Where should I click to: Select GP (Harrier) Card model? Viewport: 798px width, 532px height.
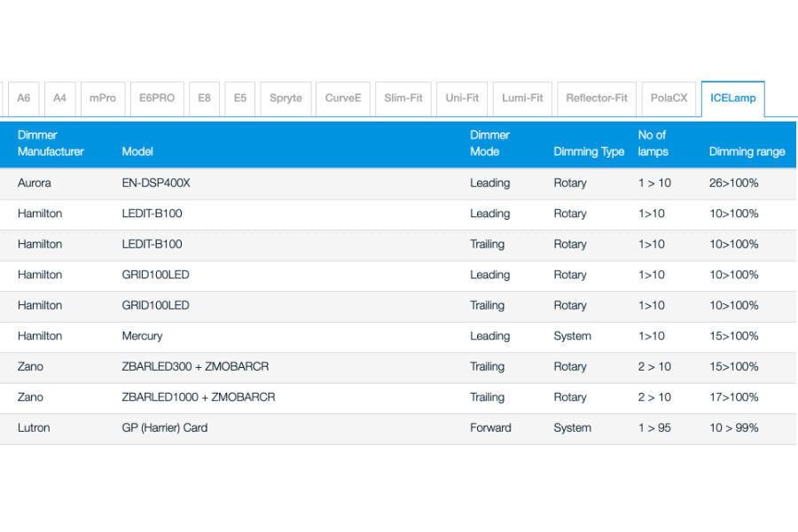164,427
